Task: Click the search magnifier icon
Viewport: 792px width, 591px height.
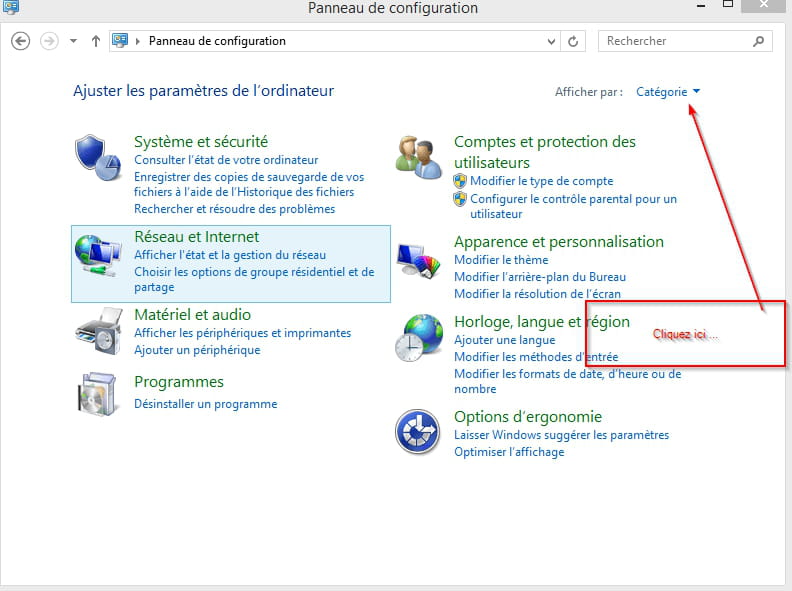Action: point(758,41)
